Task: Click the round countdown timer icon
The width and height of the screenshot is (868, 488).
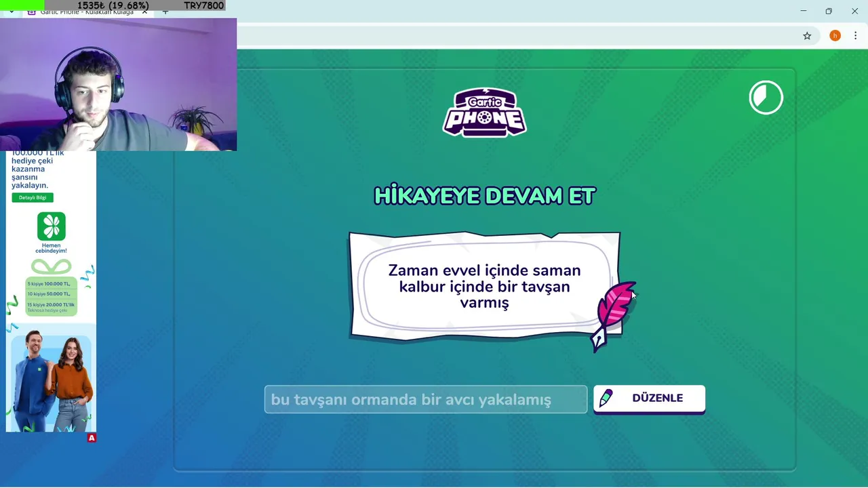Action: (x=766, y=98)
